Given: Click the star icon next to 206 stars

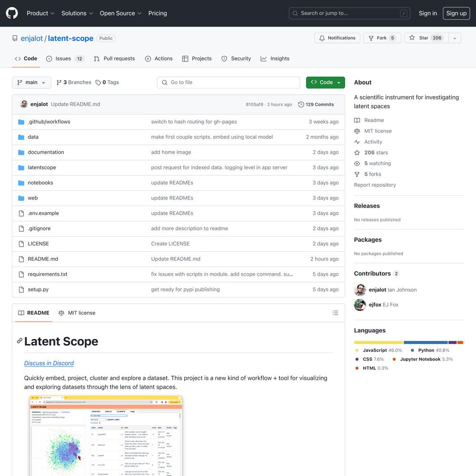Looking at the screenshot, I should click(x=357, y=152).
